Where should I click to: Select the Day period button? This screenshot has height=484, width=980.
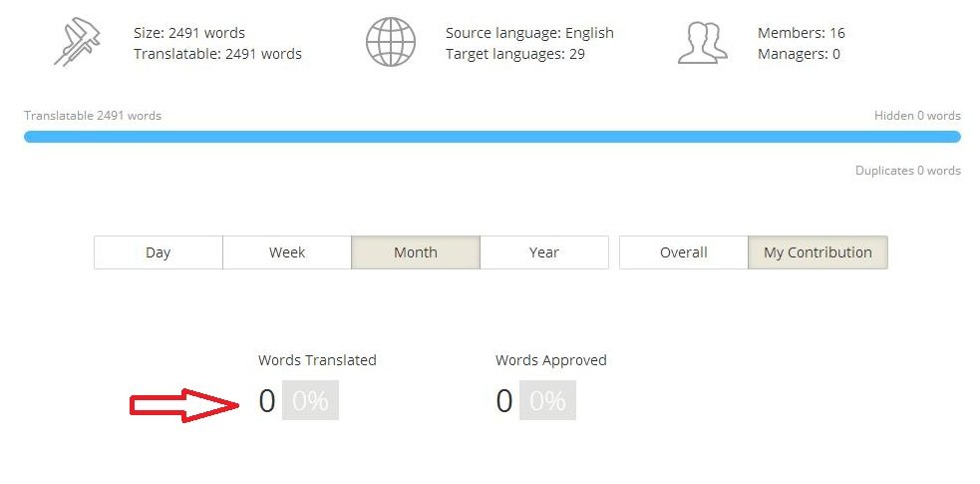click(159, 252)
